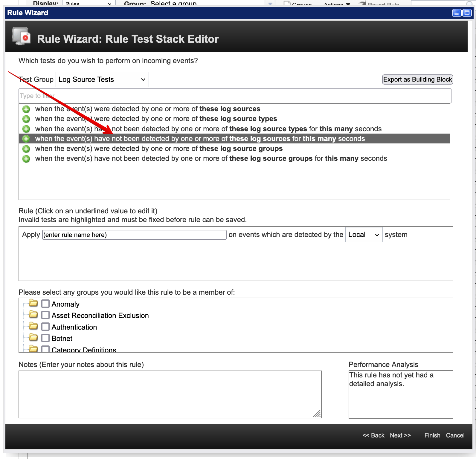Toggle the Category Definitions checkbox

(45, 349)
